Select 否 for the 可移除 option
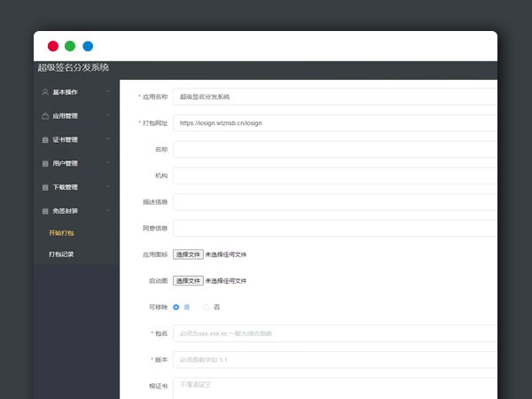Screen dimensions: 532x399 pos(207,307)
